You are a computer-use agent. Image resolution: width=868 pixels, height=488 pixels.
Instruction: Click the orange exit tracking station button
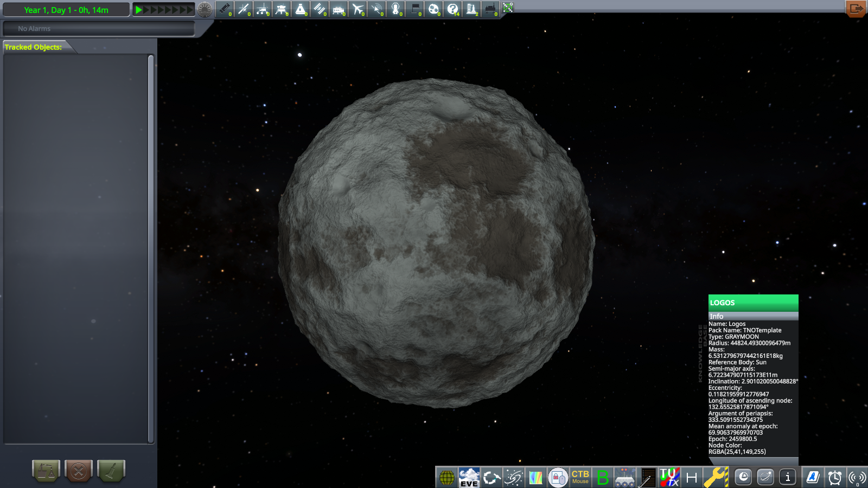(856, 9)
